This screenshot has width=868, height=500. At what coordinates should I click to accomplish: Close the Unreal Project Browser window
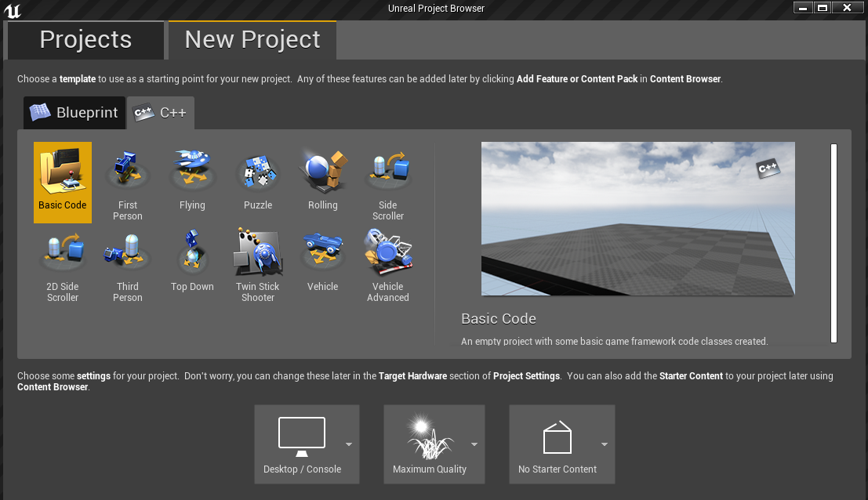847,8
